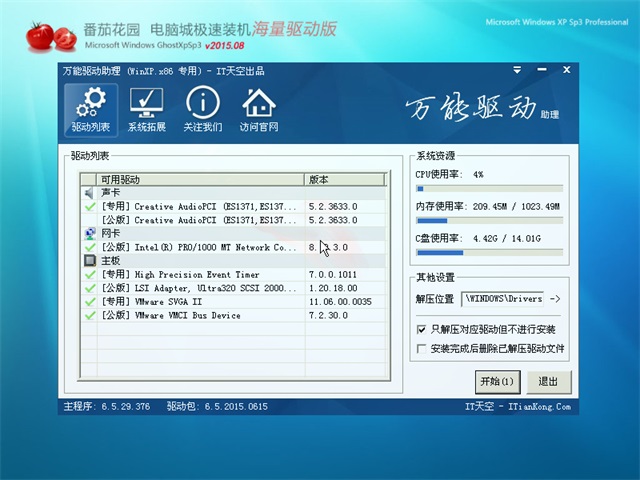Click the -> browse arrow for extract path
The width and height of the screenshot is (640, 480).
[555, 298]
